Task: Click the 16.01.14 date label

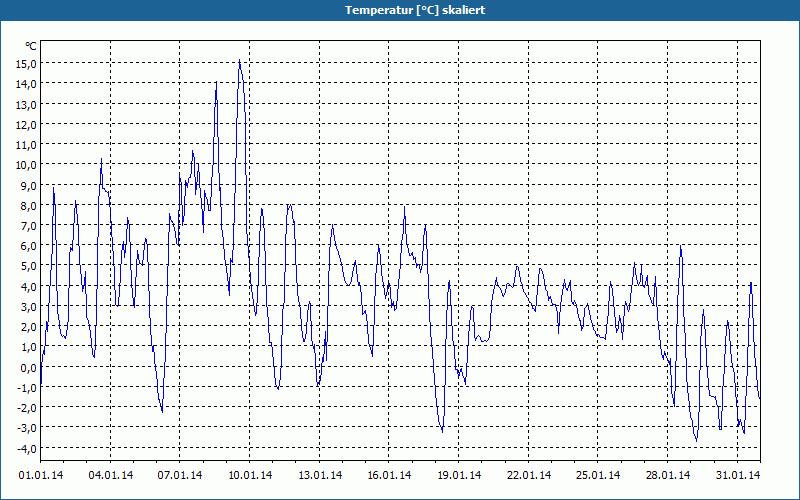Action: pyautogui.click(x=389, y=476)
